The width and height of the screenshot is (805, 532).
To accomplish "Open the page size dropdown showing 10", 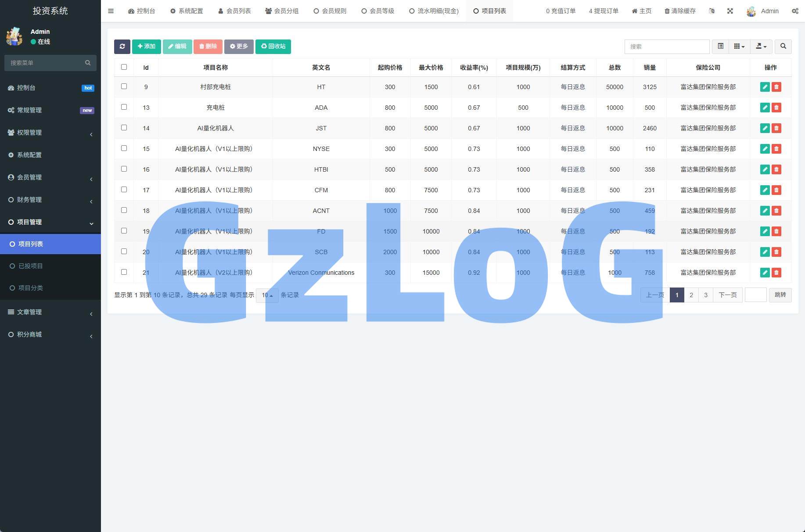I will click(267, 295).
